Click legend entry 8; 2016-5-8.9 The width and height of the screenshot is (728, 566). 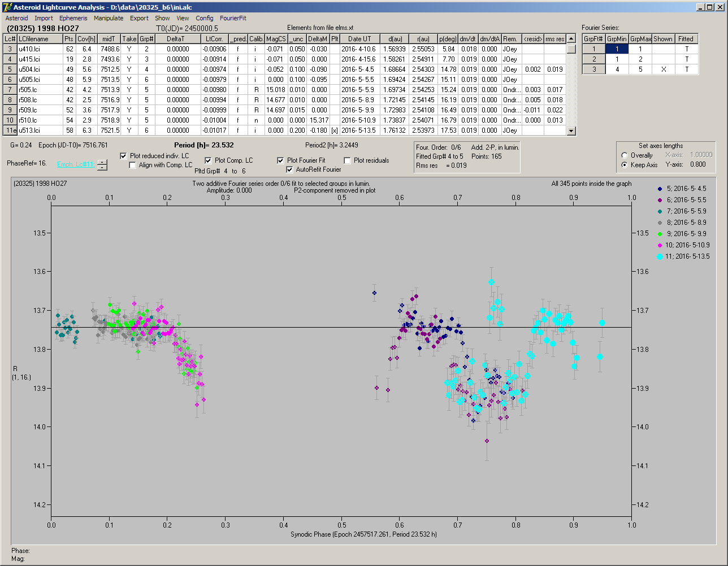tap(686, 223)
